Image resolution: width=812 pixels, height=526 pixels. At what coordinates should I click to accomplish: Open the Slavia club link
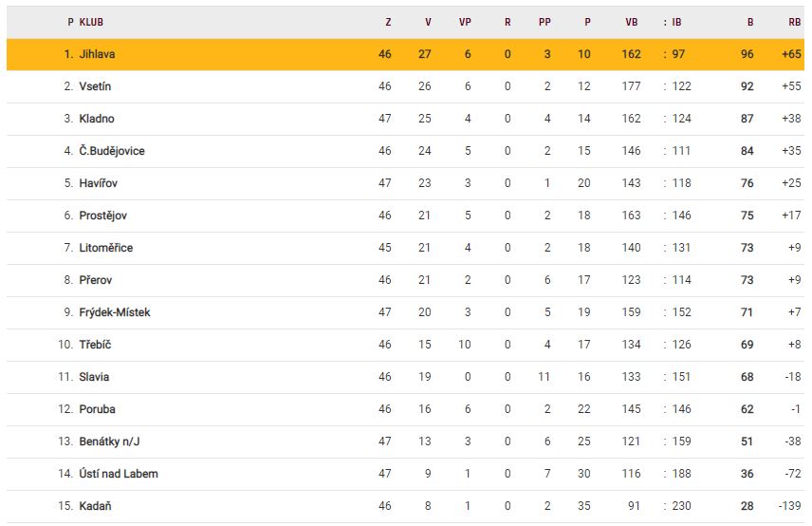(94, 377)
